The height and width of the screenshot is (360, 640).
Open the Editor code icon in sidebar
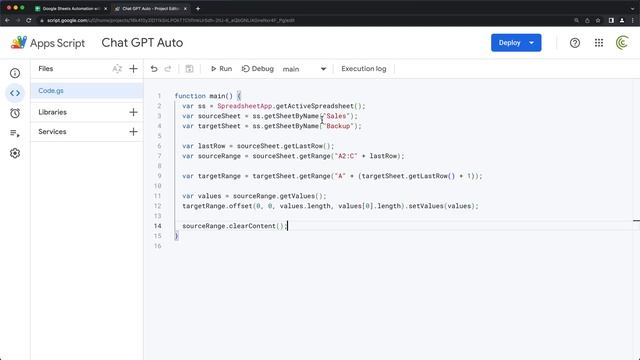coord(15,93)
